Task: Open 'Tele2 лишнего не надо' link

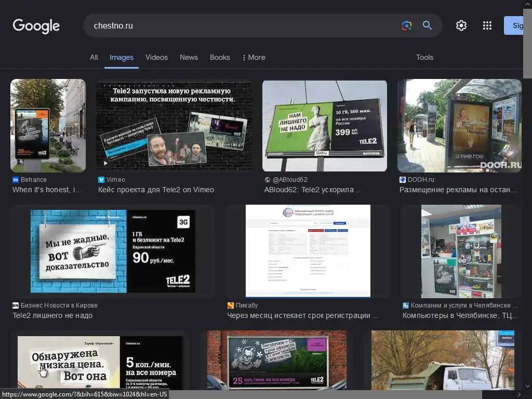Action: click(x=52, y=315)
